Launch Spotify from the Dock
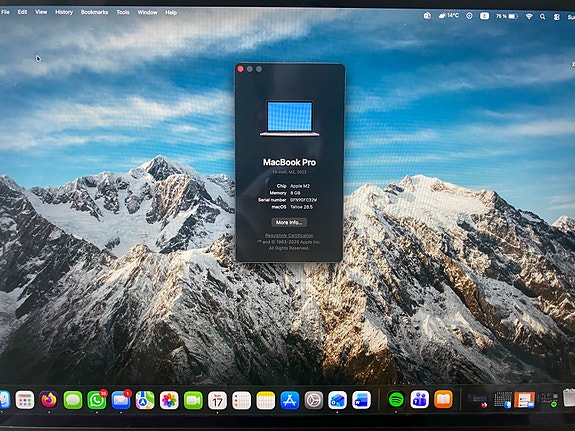The height and width of the screenshot is (431, 575). pyautogui.click(x=396, y=399)
